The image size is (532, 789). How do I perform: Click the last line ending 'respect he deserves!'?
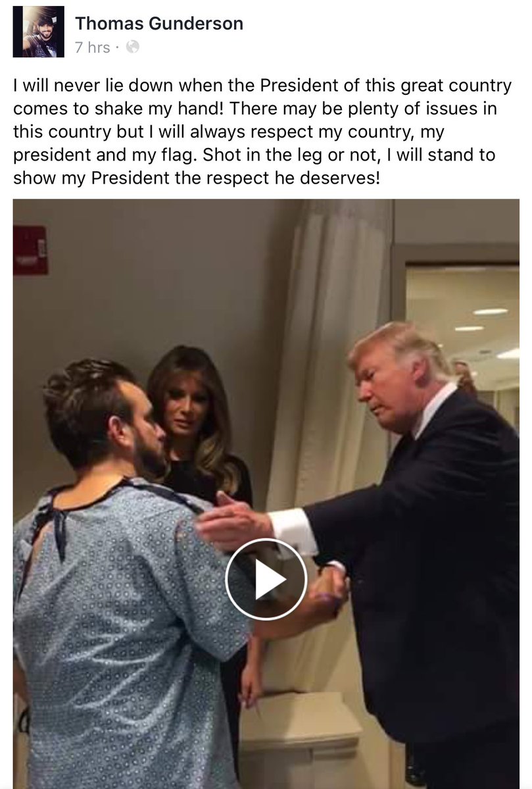[197, 178]
